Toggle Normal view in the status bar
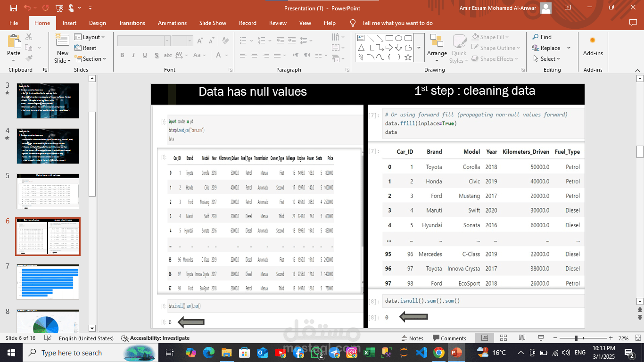The width and height of the screenshot is (644, 362). 485,338
